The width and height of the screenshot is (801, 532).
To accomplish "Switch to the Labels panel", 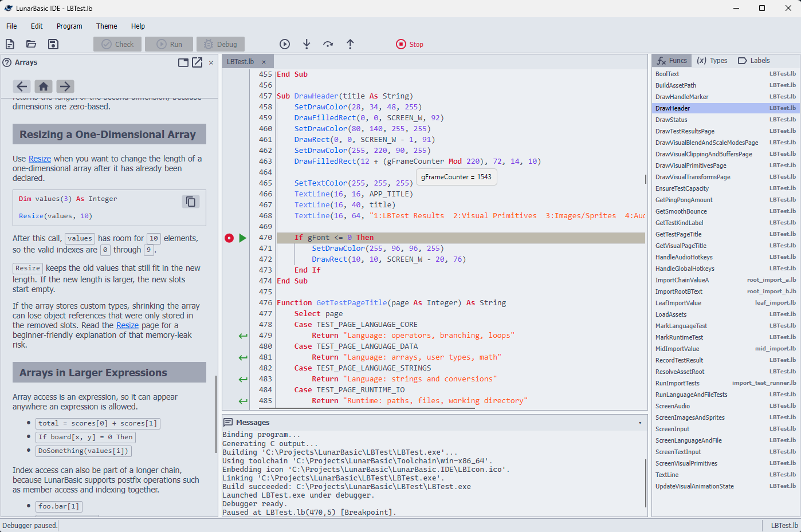I will (753, 60).
